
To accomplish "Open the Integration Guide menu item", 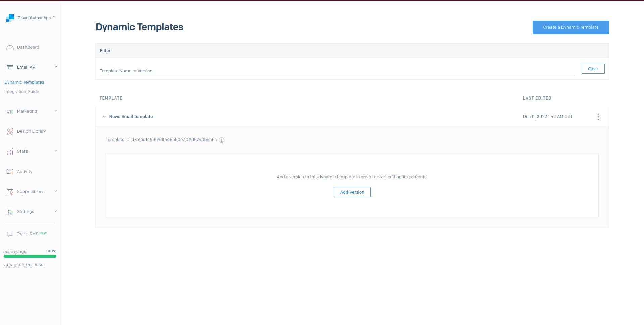I will click(22, 92).
